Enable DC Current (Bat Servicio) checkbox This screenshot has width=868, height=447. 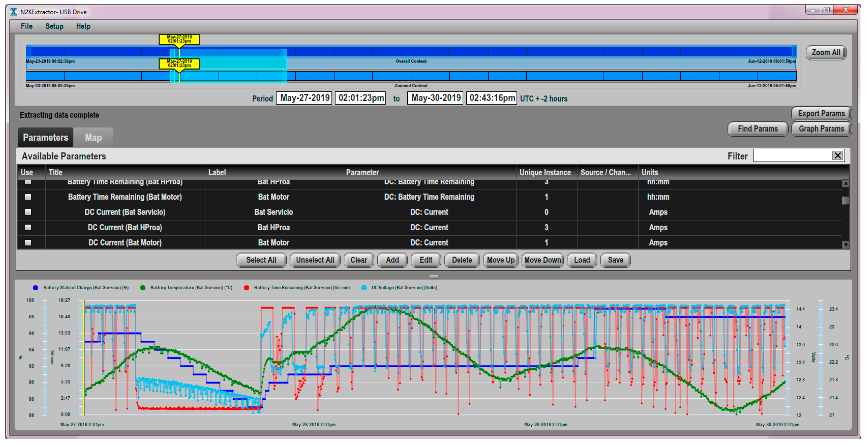28,212
